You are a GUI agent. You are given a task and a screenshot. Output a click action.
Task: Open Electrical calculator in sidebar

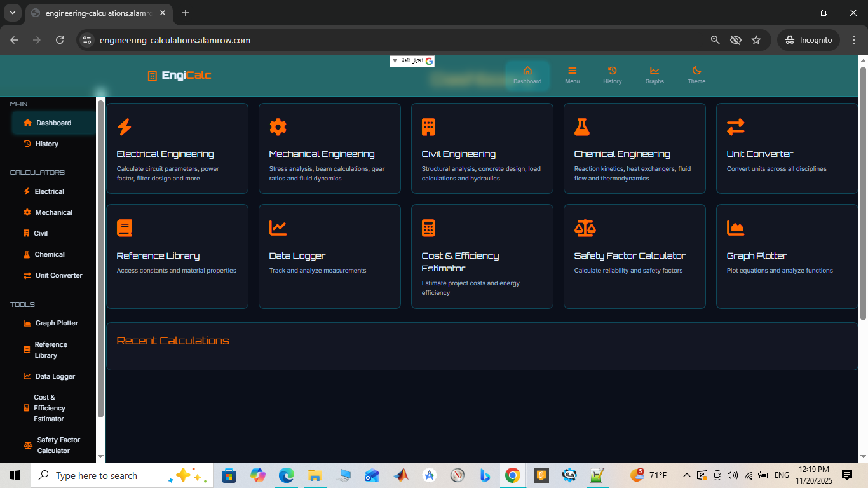[x=49, y=191]
